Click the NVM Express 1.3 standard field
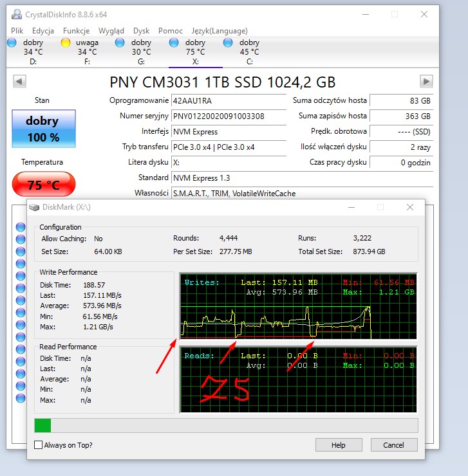The width and height of the screenshot is (468, 476). tap(302, 178)
